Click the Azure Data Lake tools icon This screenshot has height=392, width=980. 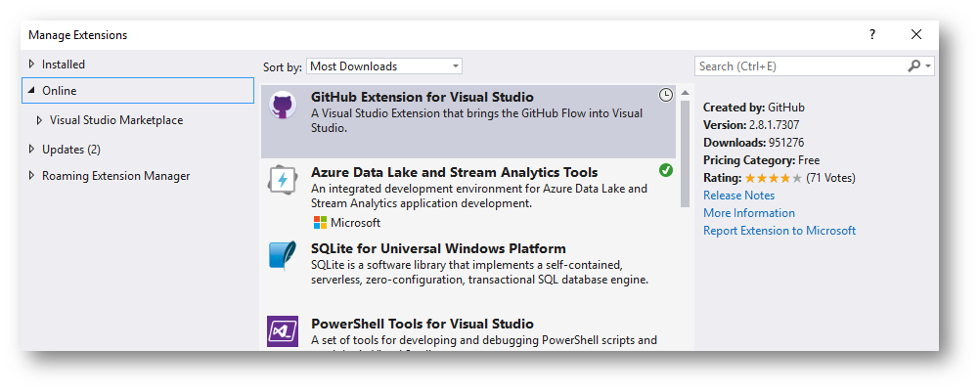(x=283, y=181)
